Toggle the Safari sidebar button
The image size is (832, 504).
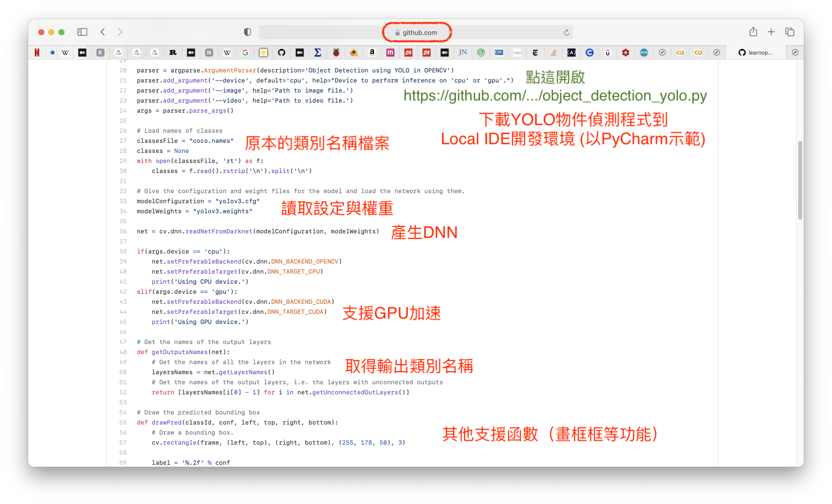pos(83,32)
